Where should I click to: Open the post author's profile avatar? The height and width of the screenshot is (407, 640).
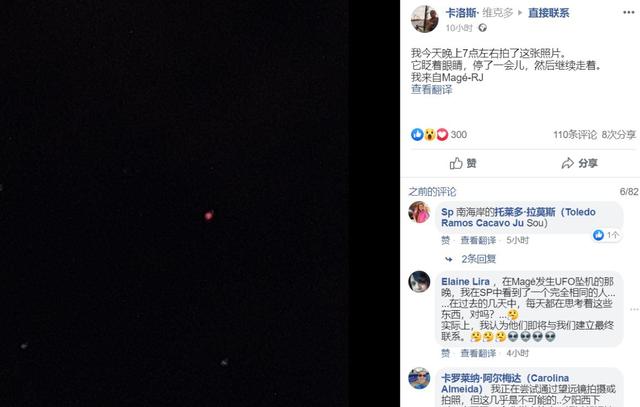pyautogui.click(x=424, y=19)
